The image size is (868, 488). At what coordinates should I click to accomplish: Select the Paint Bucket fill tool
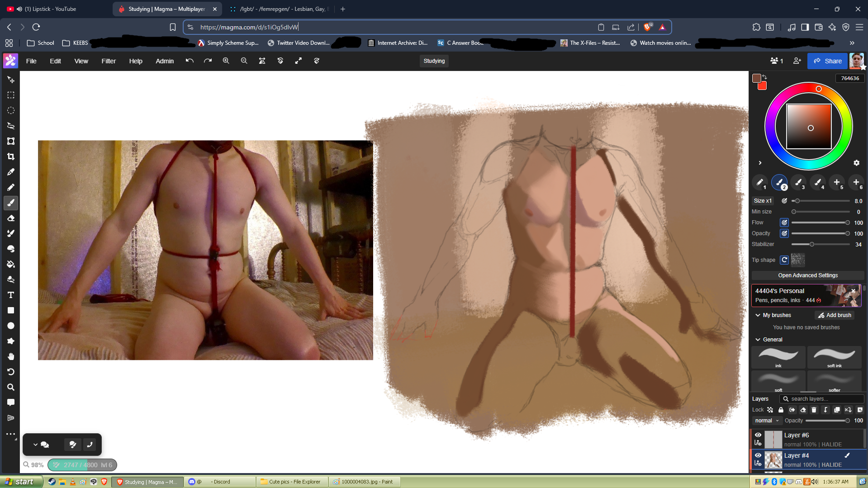pos(11,264)
